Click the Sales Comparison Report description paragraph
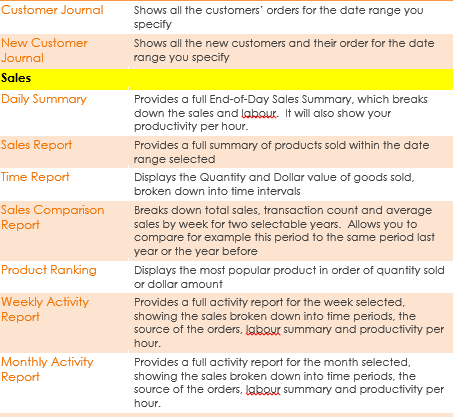The image size is (453, 417). [x=284, y=230]
